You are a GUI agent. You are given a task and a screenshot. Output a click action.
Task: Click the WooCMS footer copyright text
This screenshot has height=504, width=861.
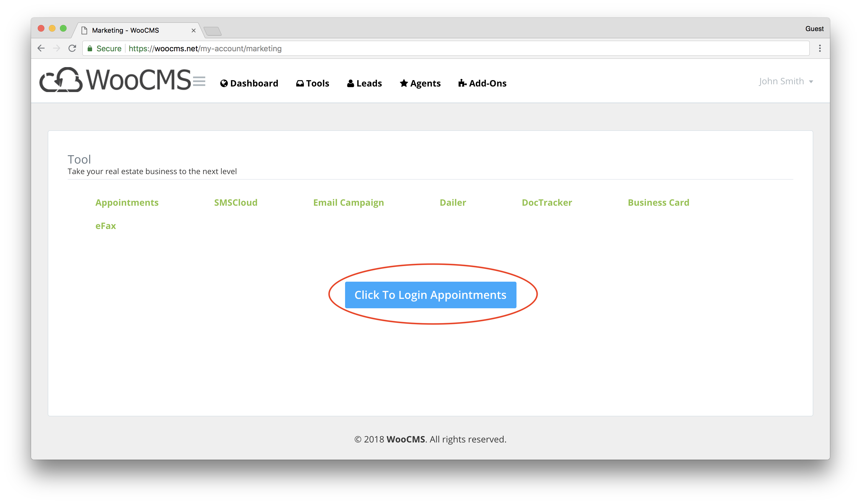430,439
